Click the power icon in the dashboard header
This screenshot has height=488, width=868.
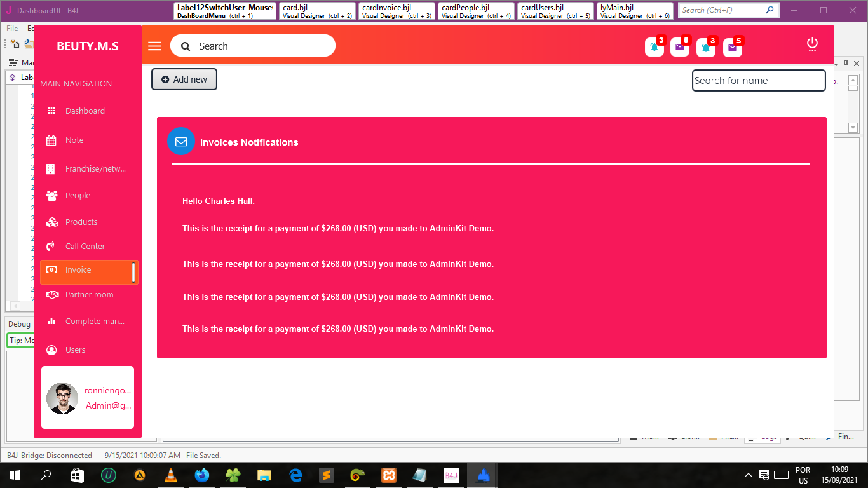812,44
